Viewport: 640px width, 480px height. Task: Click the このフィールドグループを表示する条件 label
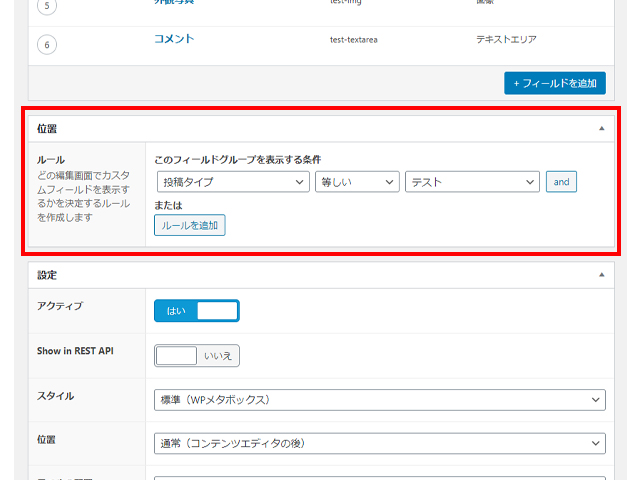238,160
